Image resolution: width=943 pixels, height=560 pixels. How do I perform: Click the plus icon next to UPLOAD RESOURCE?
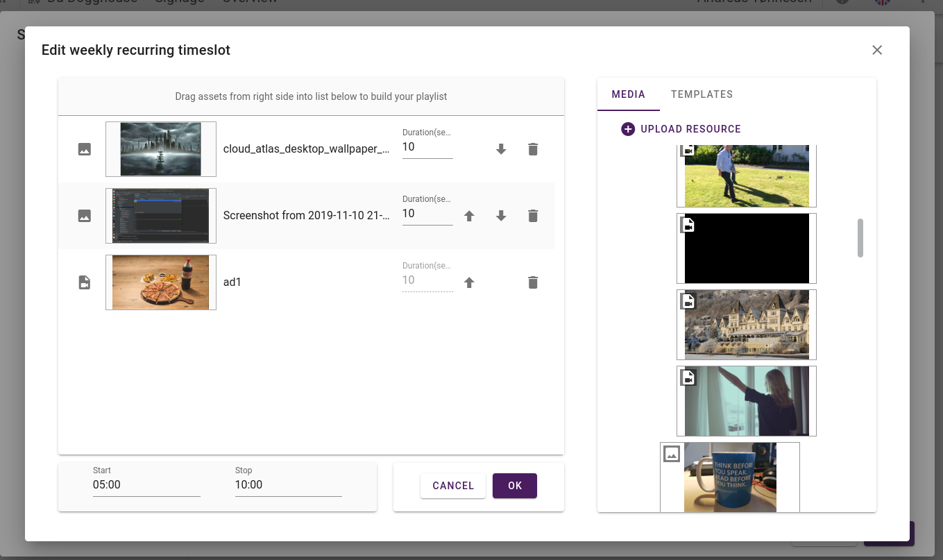pos(627,128)
